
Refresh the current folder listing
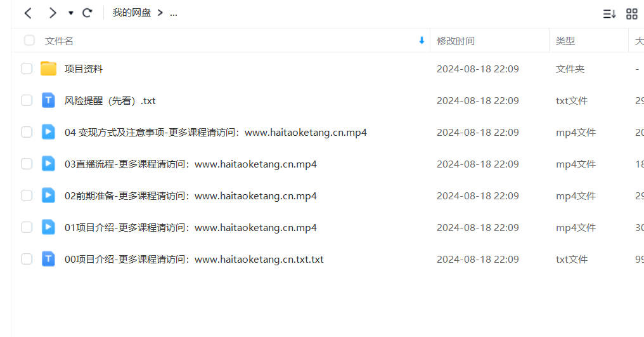(87, 13)
